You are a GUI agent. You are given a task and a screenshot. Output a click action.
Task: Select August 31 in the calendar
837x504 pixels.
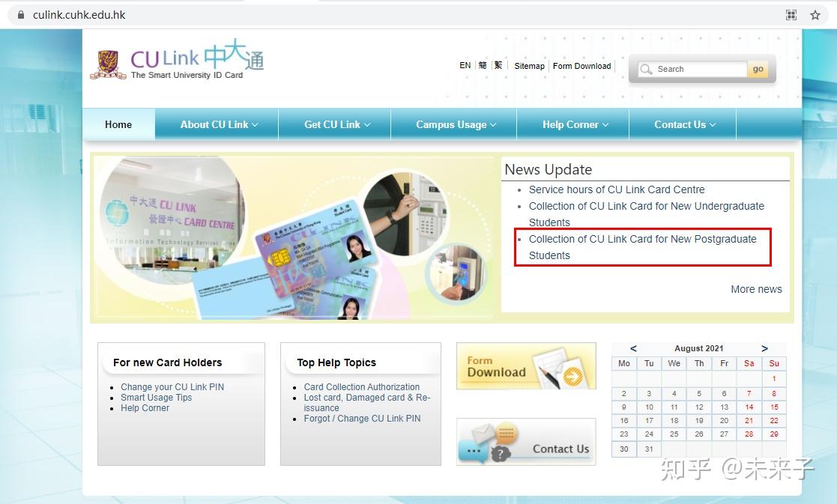(x=649, y=449)
